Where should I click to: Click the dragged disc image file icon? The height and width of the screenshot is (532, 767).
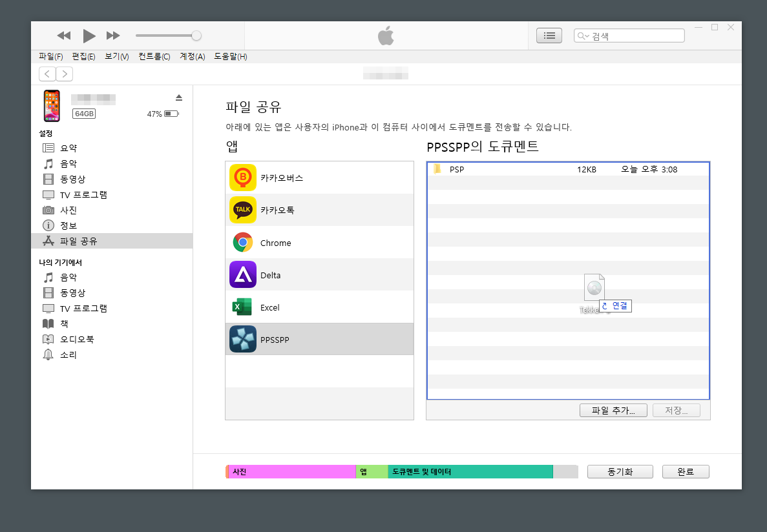coord(594,287)
